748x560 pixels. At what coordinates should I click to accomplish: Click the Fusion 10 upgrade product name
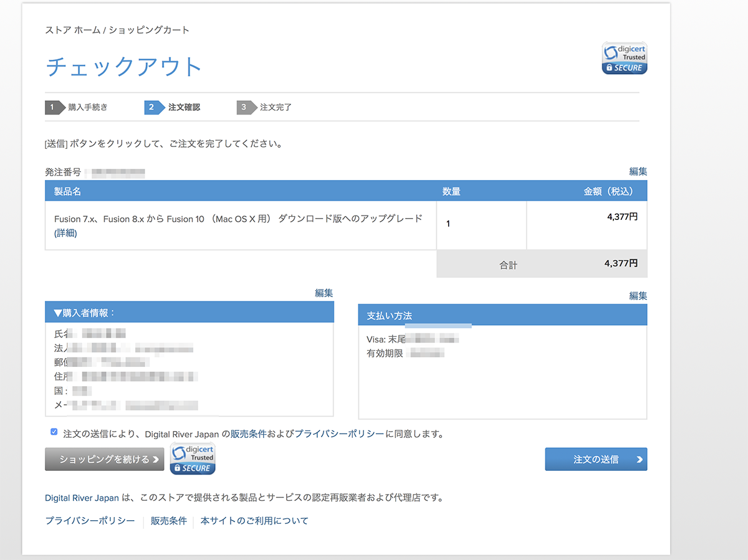pos(238,219)
